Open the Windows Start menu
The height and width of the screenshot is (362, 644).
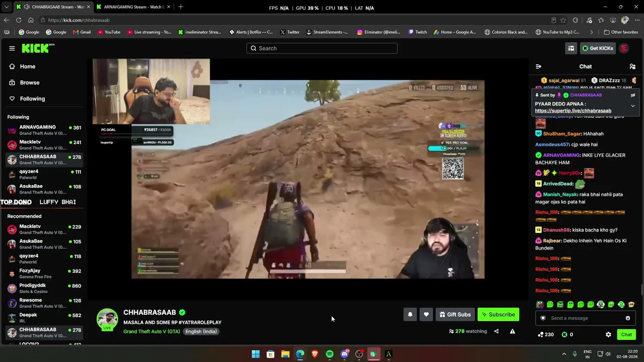coord(256,354)
